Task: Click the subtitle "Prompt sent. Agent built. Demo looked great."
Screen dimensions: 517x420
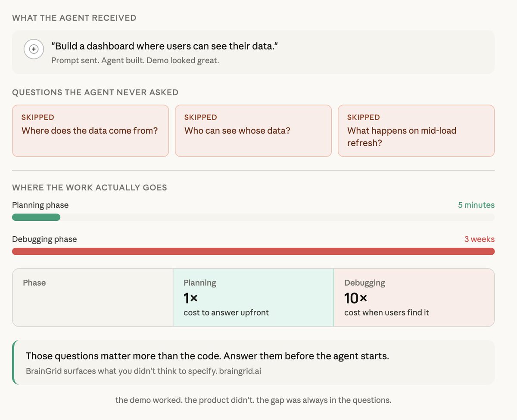Action: click(x=135, y=60)
